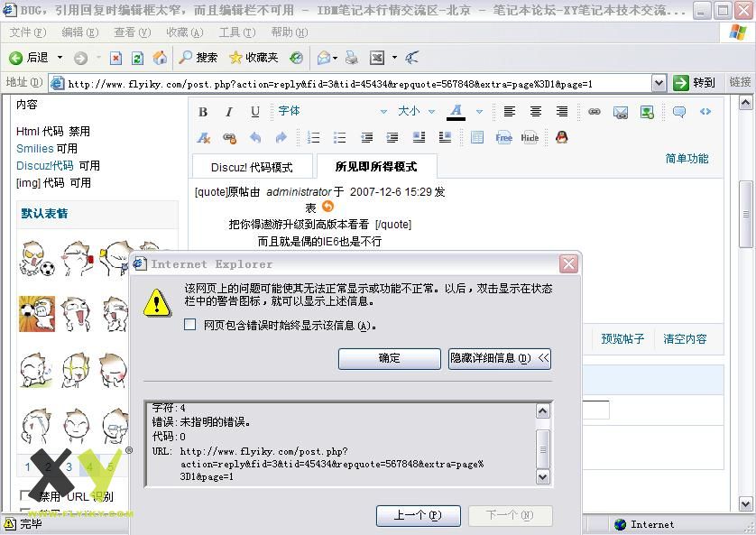Center-align text in the editor
This screenshot has width=756, height=535.
pyautogui.click(x=536, y=112)
